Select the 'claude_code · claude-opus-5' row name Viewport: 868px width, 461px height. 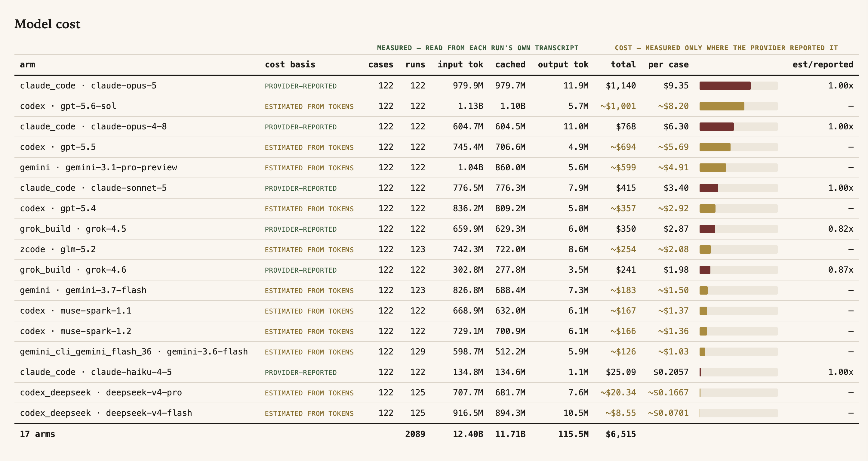click(x=88, y=86)
